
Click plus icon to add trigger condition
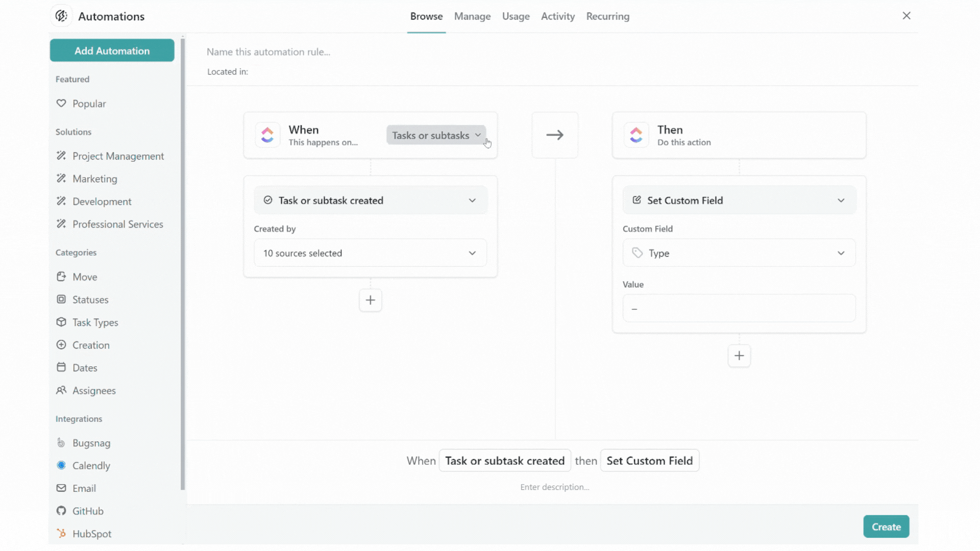coord(370,300)
